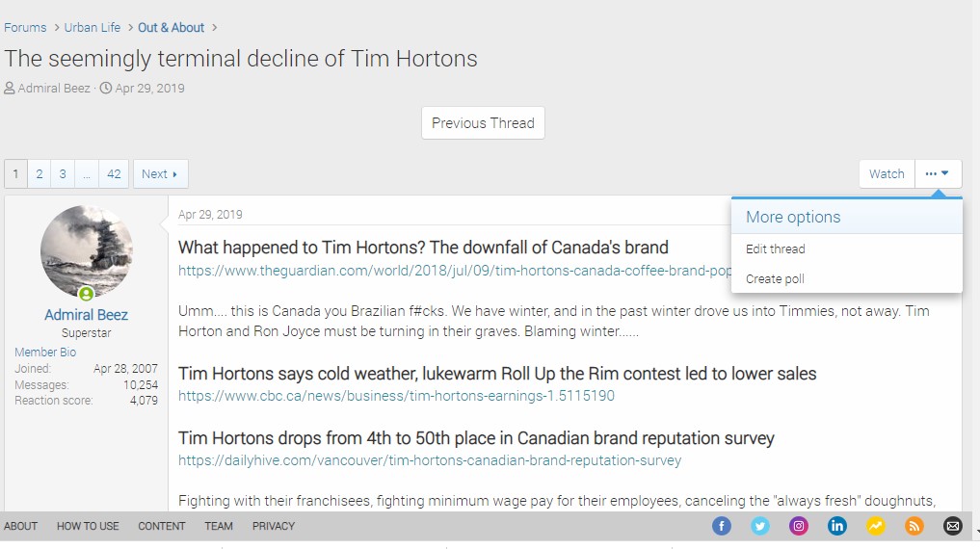Click Admiral Beez's battleship avatar
Screen dimensions: 980x549
click(x=87, y=251)
